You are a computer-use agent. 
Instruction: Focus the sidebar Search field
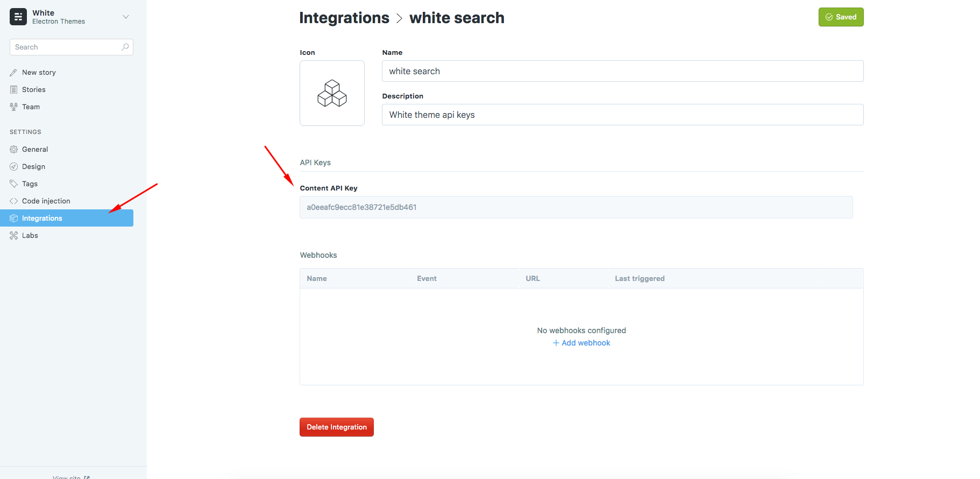click(71, 47)
